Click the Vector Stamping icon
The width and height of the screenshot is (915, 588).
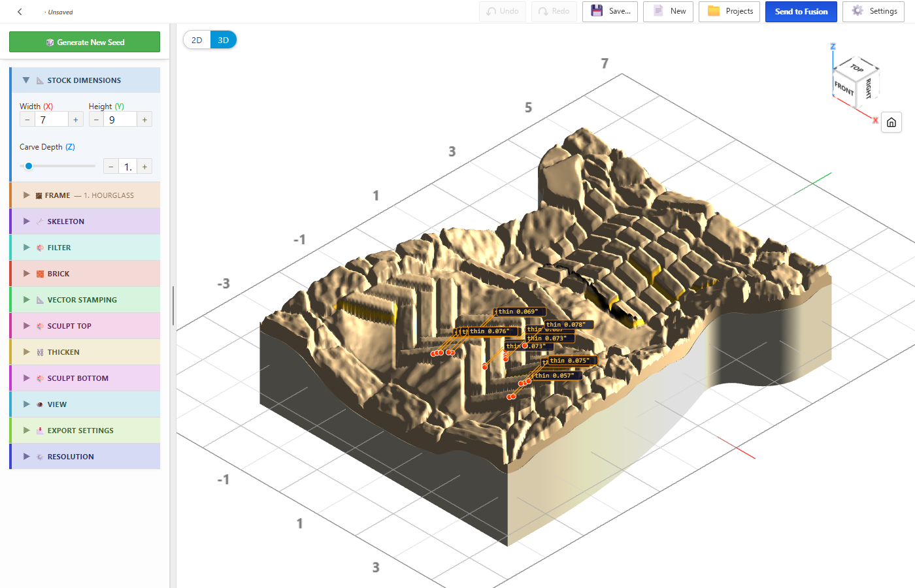[x=40, y=300]
